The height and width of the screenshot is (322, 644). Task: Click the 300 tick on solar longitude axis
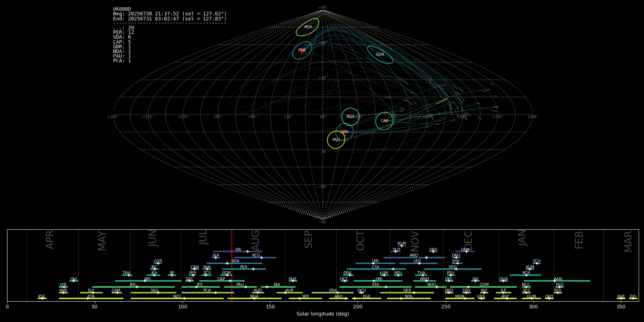point(533,307)
